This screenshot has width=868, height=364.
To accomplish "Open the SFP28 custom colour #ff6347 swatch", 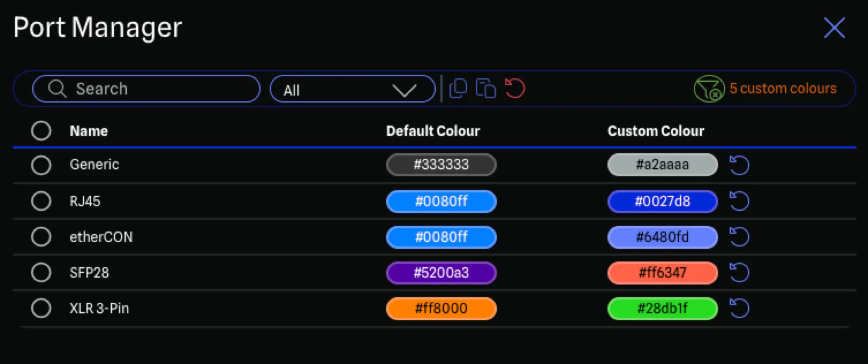I will 662,273.
